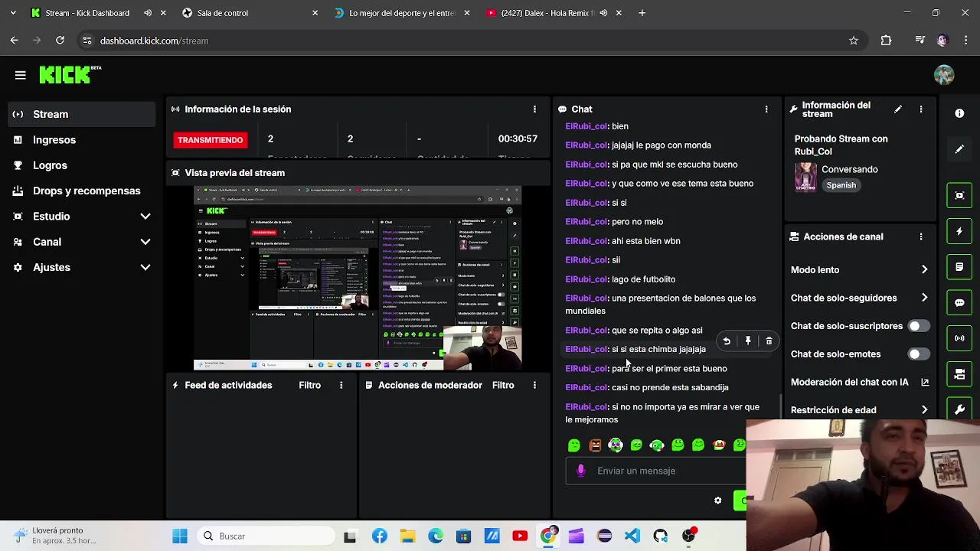
Task: Select the headphones green emote
Action: 657,445
